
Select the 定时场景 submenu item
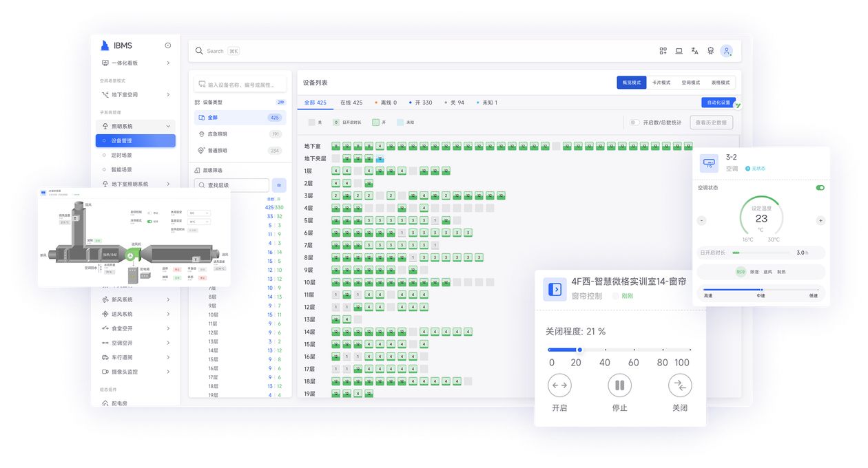click(x=121, y=155)
